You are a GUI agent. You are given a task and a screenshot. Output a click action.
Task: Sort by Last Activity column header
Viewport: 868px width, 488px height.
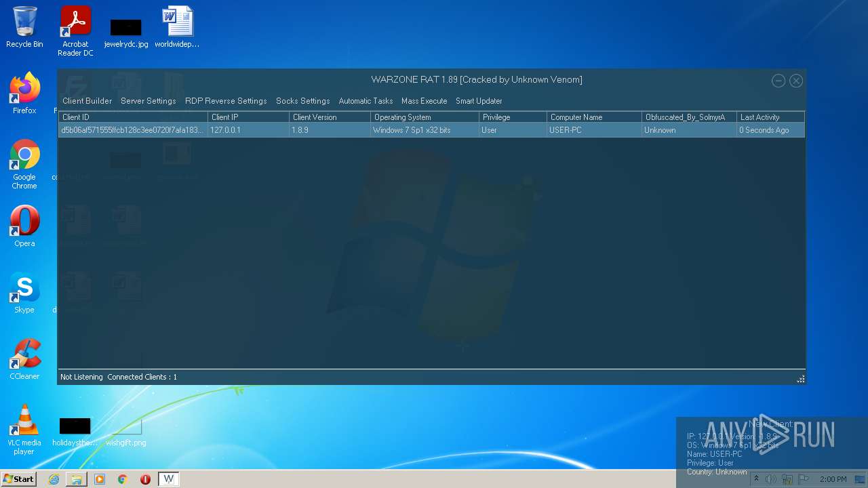pyautogui.click(x=770, y=117)
